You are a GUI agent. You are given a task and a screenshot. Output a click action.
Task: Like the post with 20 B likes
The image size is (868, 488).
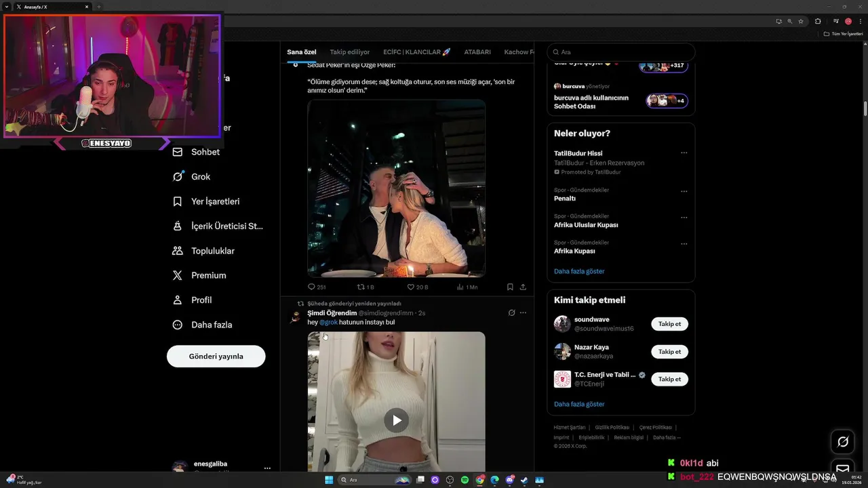[417, 287]
